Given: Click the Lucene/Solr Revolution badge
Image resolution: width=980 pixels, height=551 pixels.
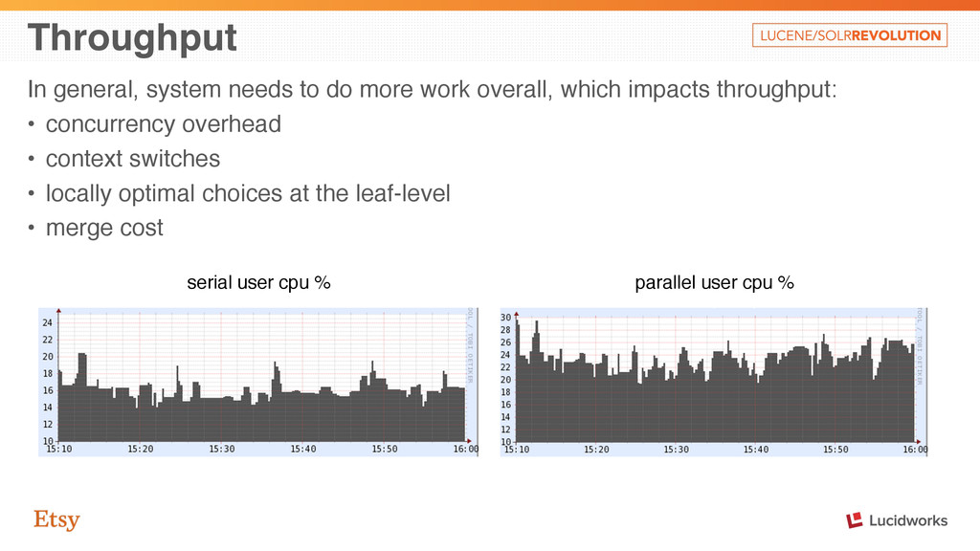Looking at the screenshot, I should coord(850,35).
